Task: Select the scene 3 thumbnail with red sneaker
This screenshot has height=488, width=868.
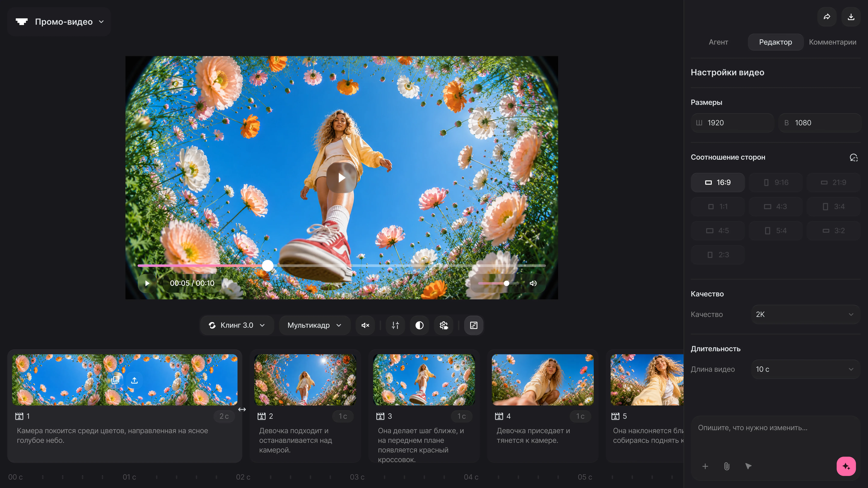Action: tap(424, 380)
